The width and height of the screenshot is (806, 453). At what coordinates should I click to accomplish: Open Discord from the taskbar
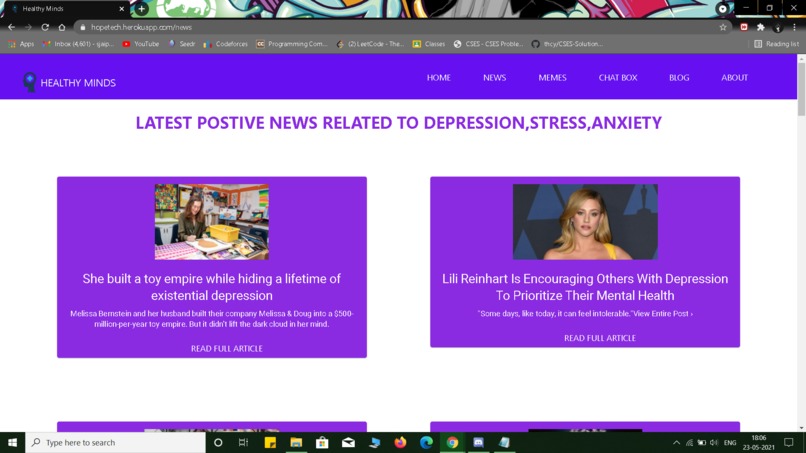(479, 442)
